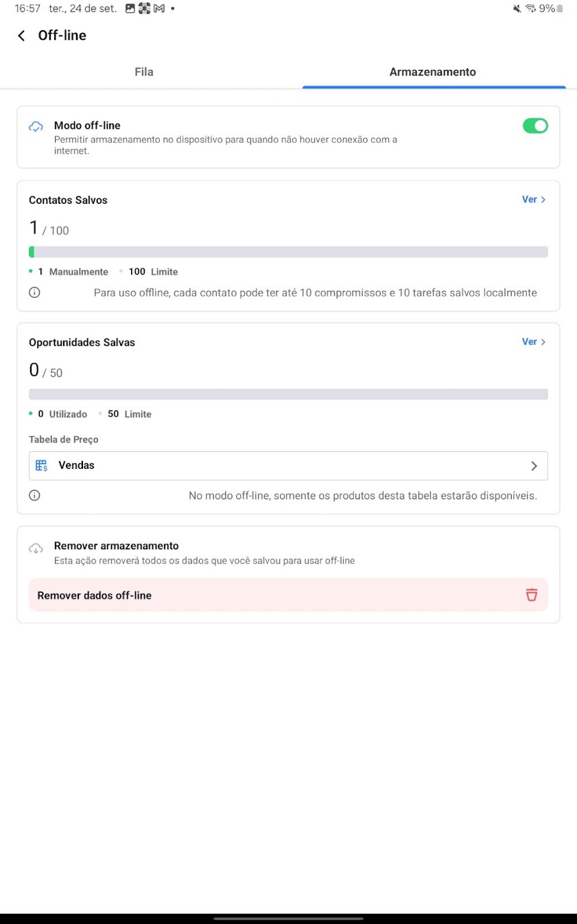
Task: Tap the Wi-Fi icon in status bar
Action: [530, 8]
